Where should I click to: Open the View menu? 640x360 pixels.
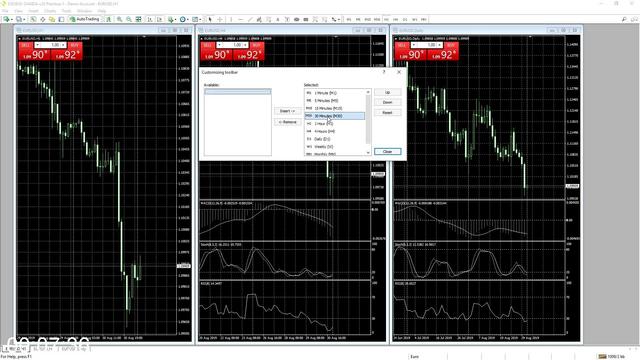18,11
